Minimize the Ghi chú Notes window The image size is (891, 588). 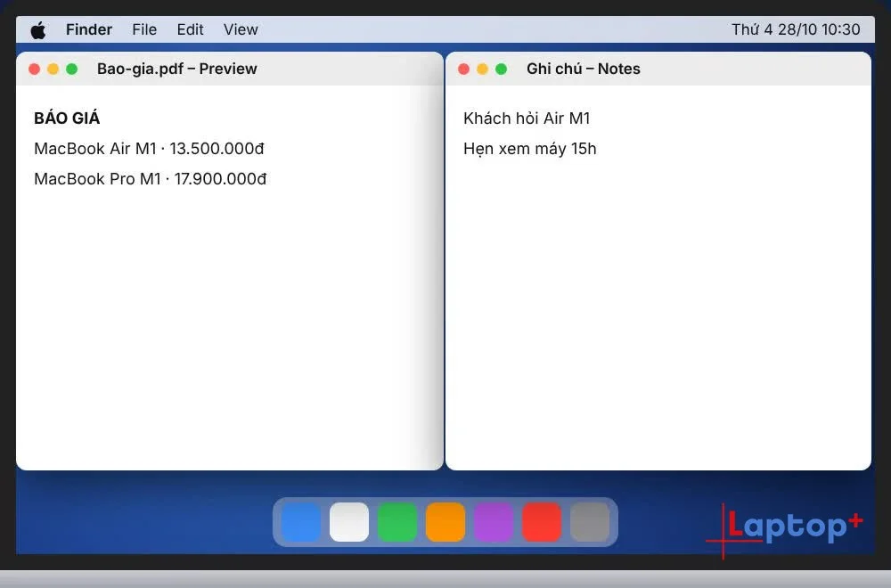[482, 69]
